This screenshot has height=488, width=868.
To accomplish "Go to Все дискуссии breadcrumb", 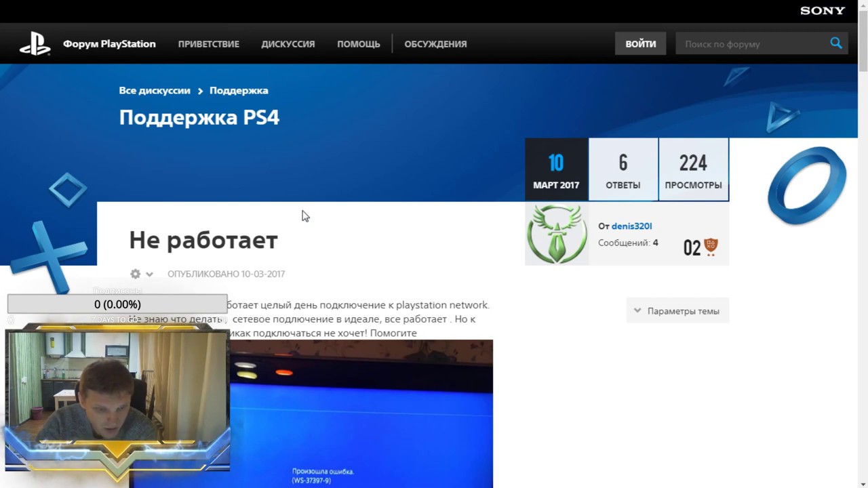I will point(155,90).
